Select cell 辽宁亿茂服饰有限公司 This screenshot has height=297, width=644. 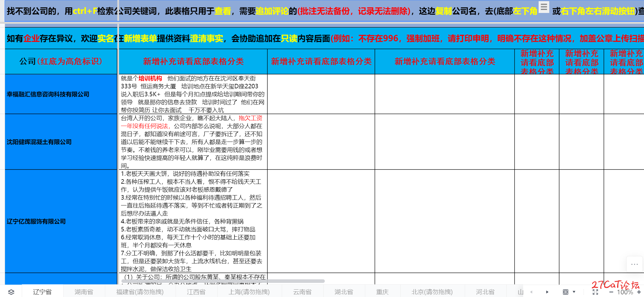(x=61, y=221)
